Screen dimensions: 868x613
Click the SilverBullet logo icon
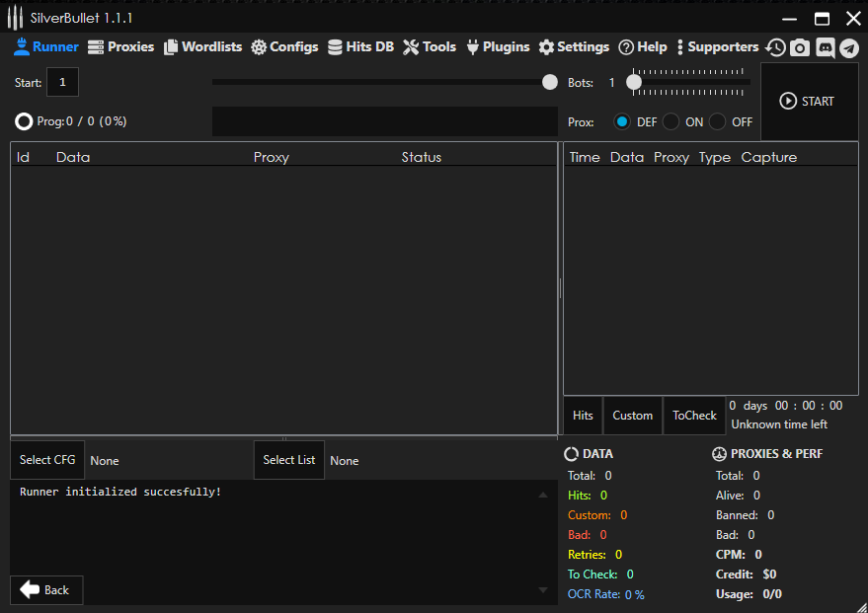[x=15, y=18]
